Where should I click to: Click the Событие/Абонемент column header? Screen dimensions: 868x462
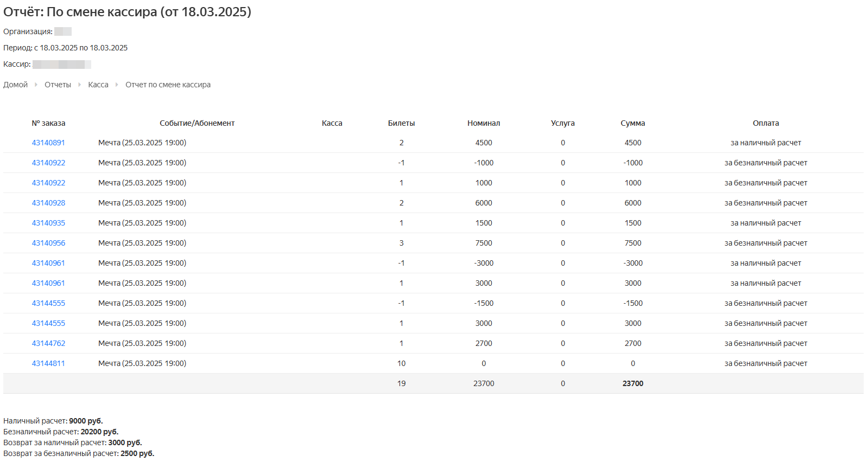[197, 123]
